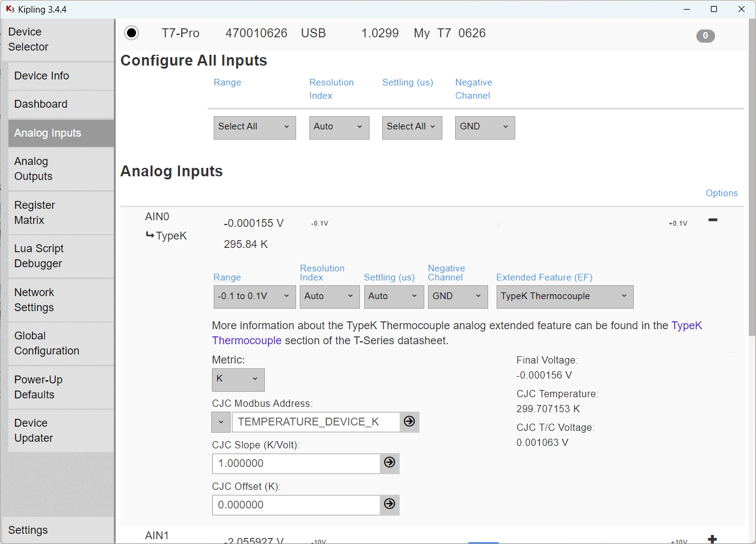
Task: Submit CJC Slope value using its arrow icon
Action: pyautogui.click(x=389, y=463)
